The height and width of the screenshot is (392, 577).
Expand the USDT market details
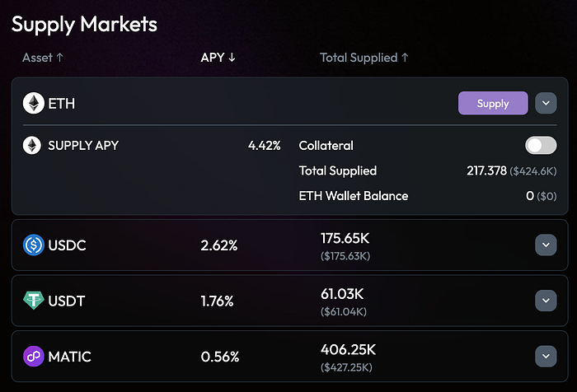(546, 301)
